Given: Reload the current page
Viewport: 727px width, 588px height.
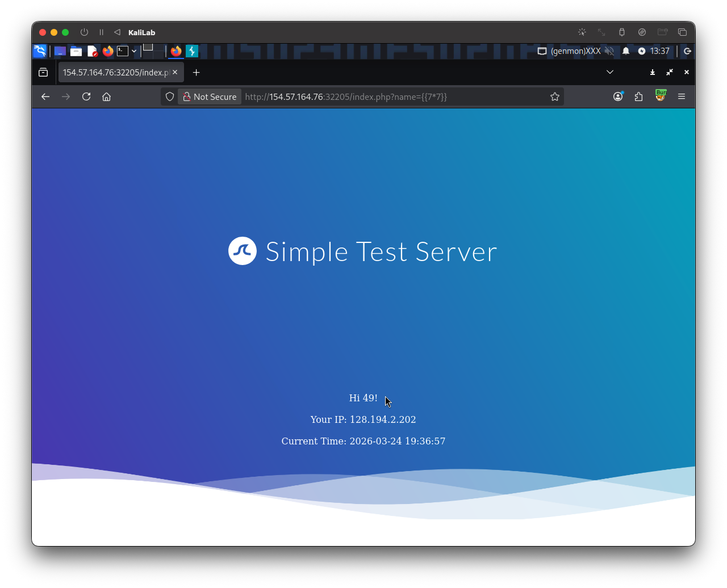Looking at the screenshot, I should [x=86, y=96].
